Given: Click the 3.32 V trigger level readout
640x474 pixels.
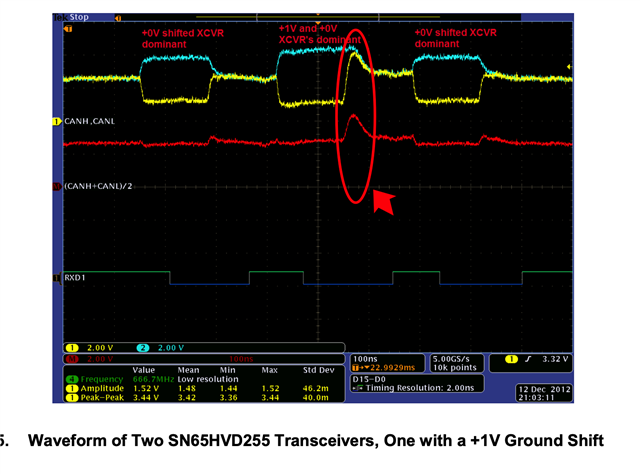Looking at the screenshot, I should 555,359.
